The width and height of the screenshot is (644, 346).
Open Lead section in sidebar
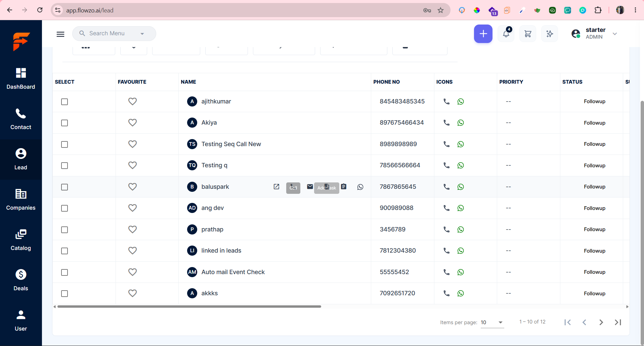[x=21, y=159]
